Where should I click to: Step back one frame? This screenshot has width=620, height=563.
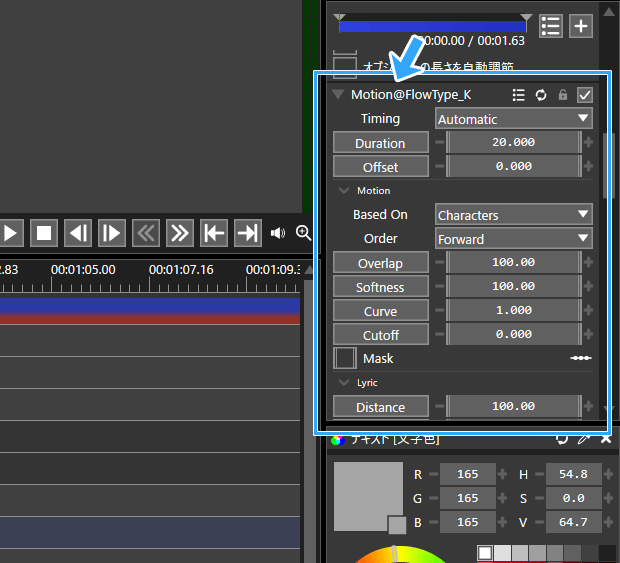[78, 233]
